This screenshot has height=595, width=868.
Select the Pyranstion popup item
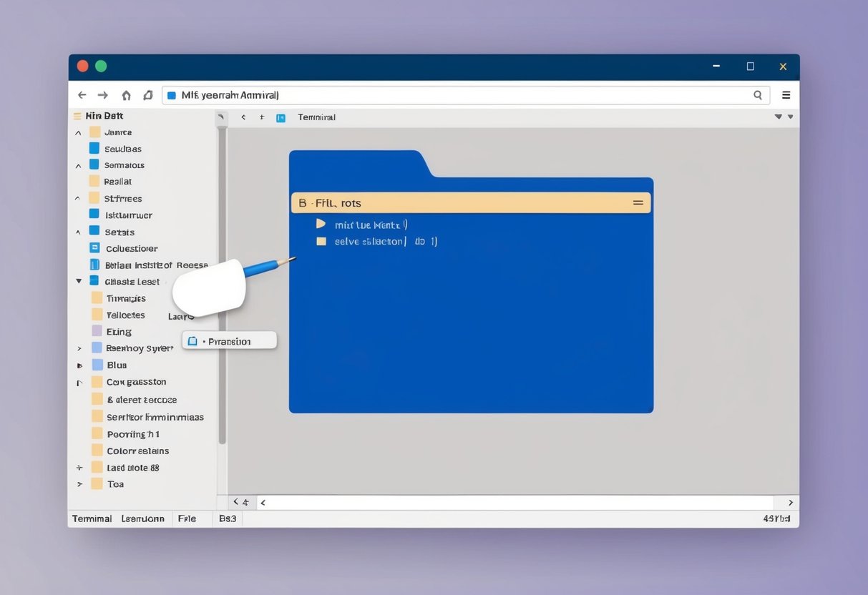coord(229,341)
